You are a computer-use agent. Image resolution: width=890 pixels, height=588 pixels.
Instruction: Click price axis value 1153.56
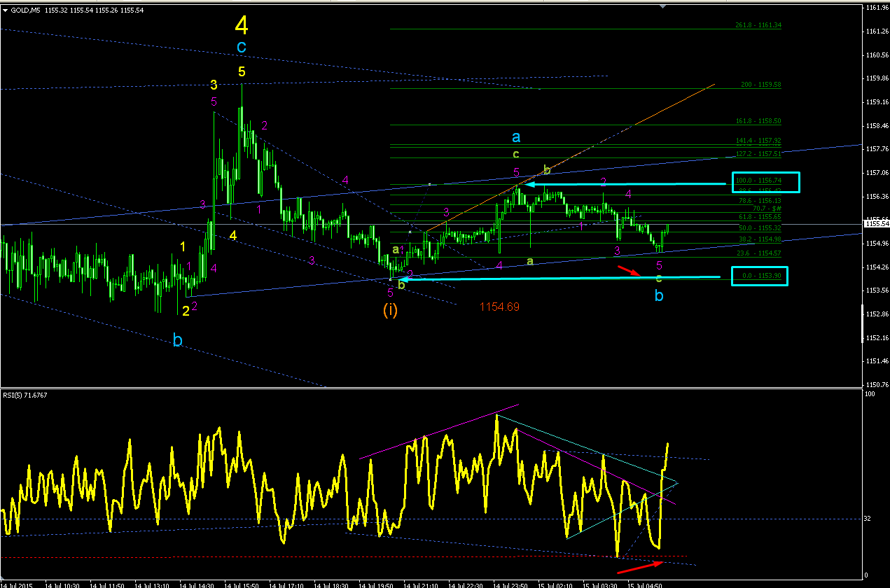[877, 290]
